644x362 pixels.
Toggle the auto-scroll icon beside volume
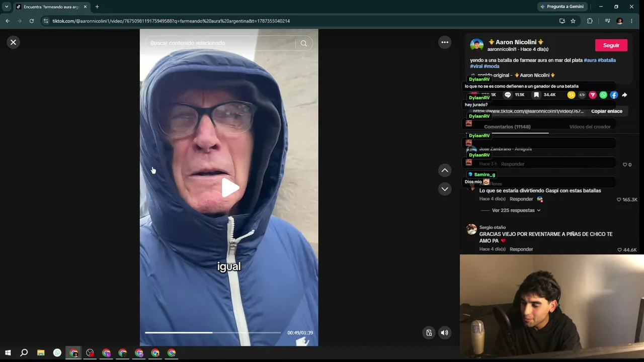429,332
